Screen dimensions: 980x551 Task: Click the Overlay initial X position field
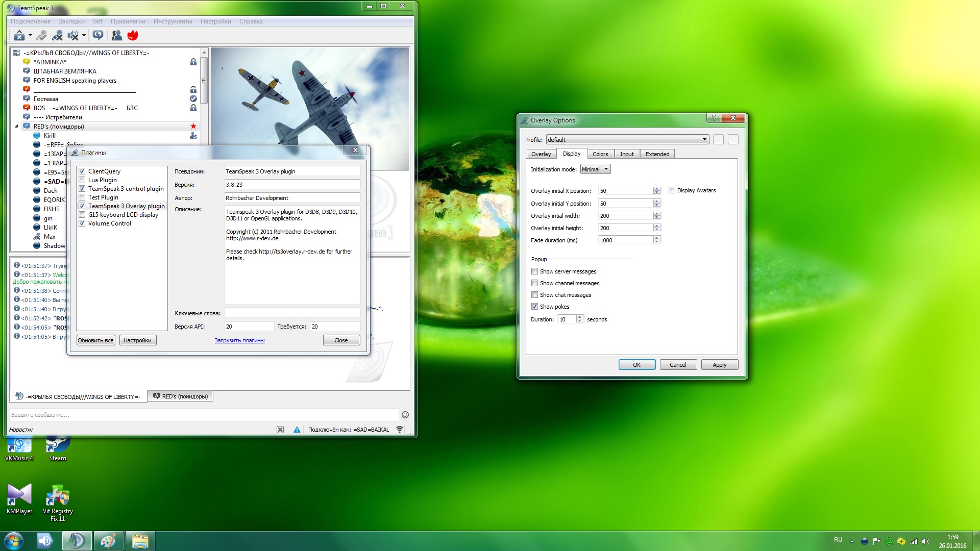pos(625,191)
